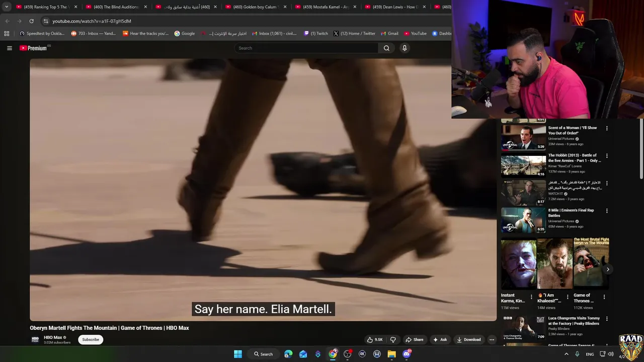Viewport: 644px width, 362px height.
Task: Open volume control in system tray
Action: pyautogui.click(x=611, y=354)
